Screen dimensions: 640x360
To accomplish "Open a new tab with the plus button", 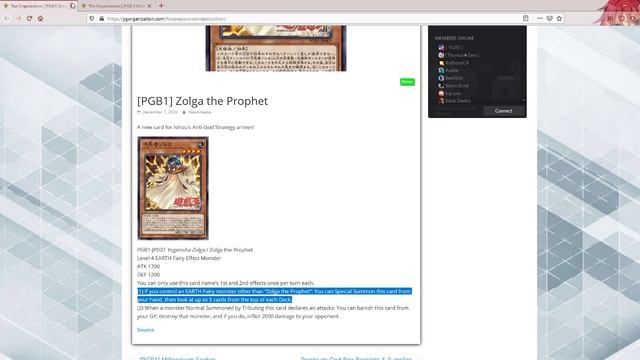I will click(161, 6).
